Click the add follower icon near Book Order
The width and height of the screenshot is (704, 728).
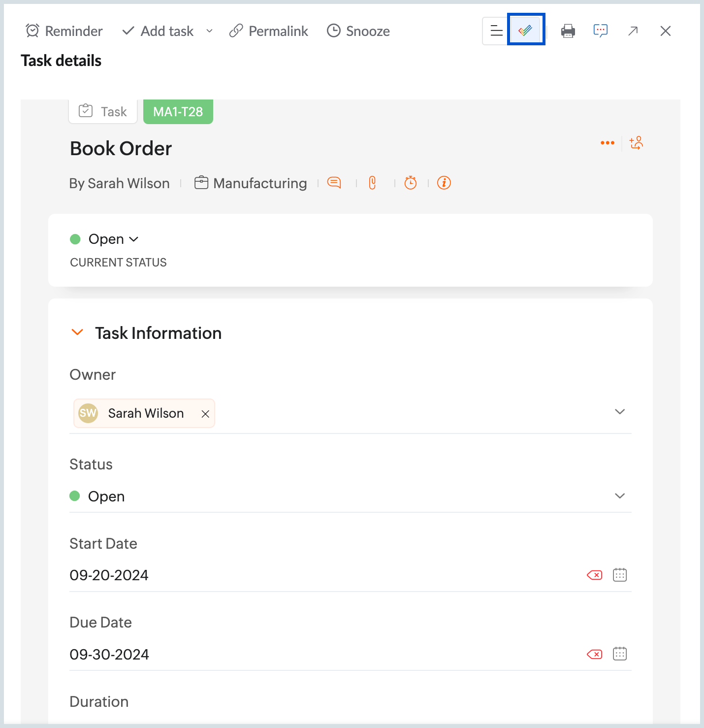pos(636,143)
